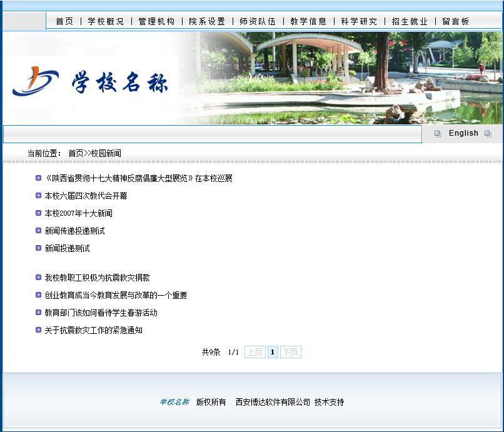Go to 管理机构 in the navigation bar
Screen dimensions: 504x432
pyautogui.click(x=156, y=21)
